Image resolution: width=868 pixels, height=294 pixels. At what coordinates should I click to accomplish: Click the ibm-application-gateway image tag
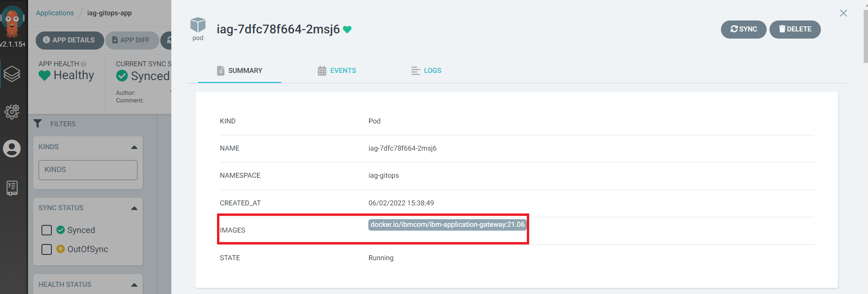447,225
